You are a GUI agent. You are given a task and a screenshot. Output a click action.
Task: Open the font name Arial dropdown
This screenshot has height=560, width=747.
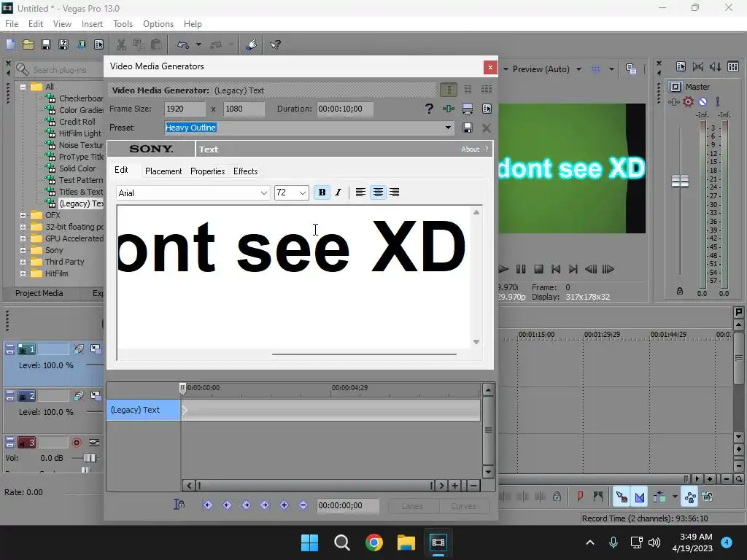[x=263, y=192]
